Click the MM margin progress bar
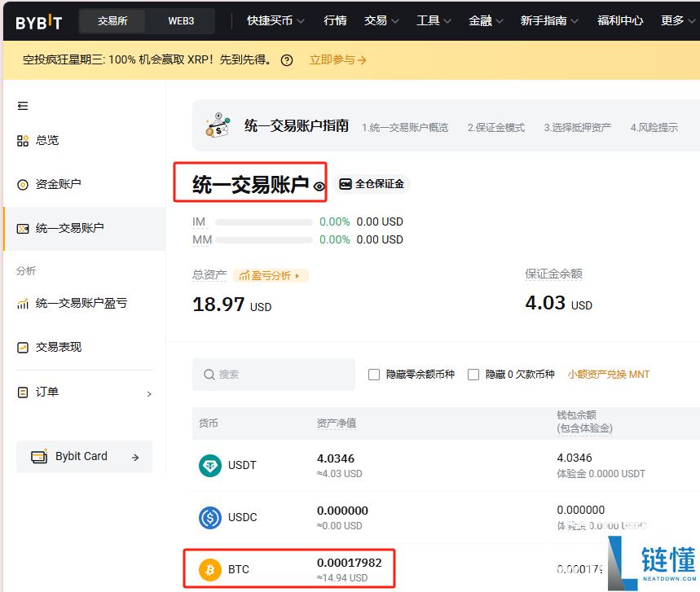700x592 pixels. pyautogui.click(x=264, y=240)
